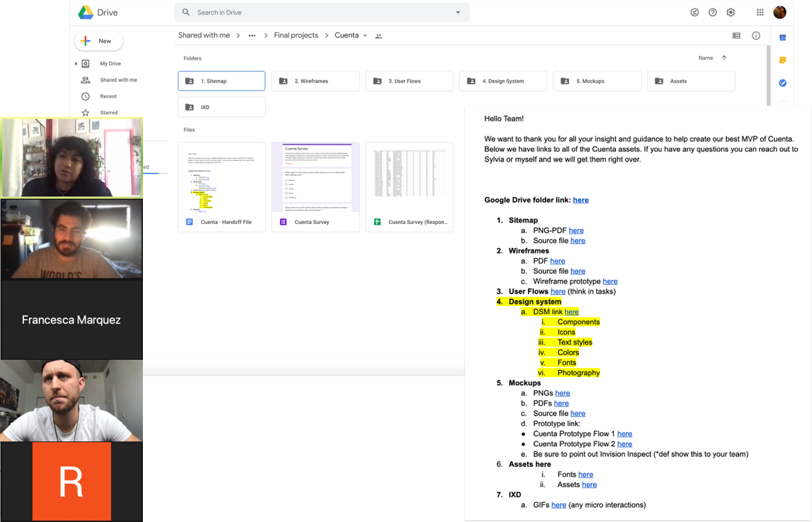Open the Sitemap PNG-PDF here link

[576, 230]
